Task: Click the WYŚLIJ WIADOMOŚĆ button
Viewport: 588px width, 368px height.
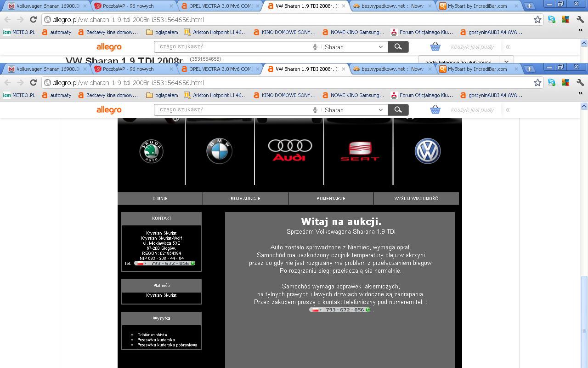Action: 416,199
